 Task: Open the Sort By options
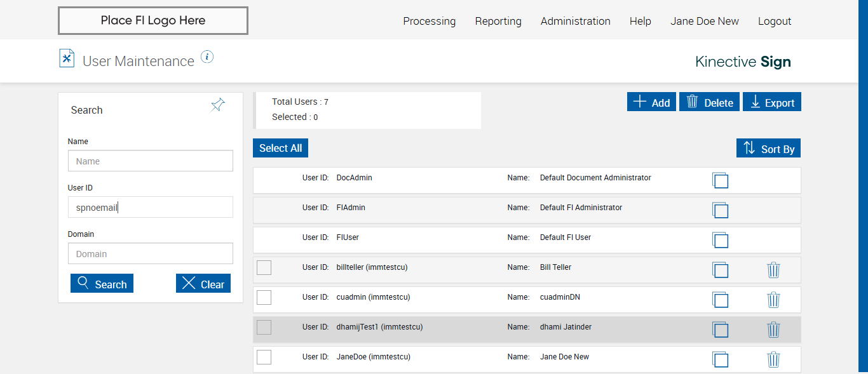769,149
